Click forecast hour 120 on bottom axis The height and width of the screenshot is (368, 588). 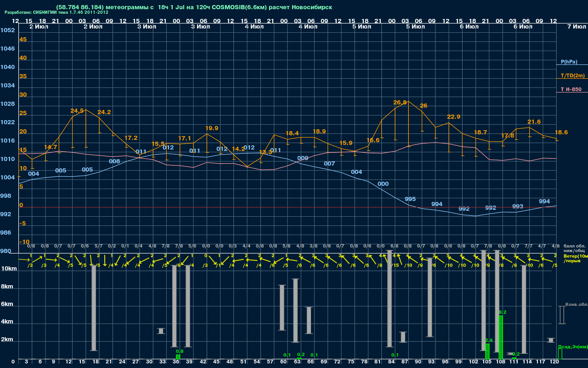(554, 362)
